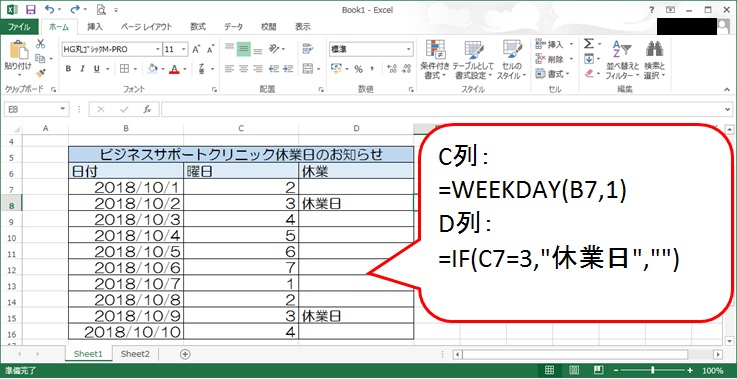Apply the yellow Fill Color bucket
Image resolution: width=737 pixels, height=379 pixels.
point(153,69)
